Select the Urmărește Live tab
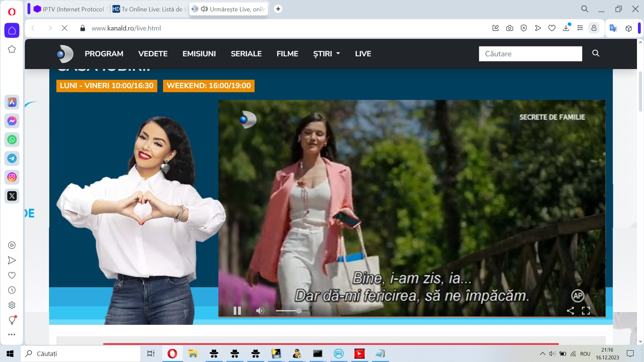 coord(229,9)
